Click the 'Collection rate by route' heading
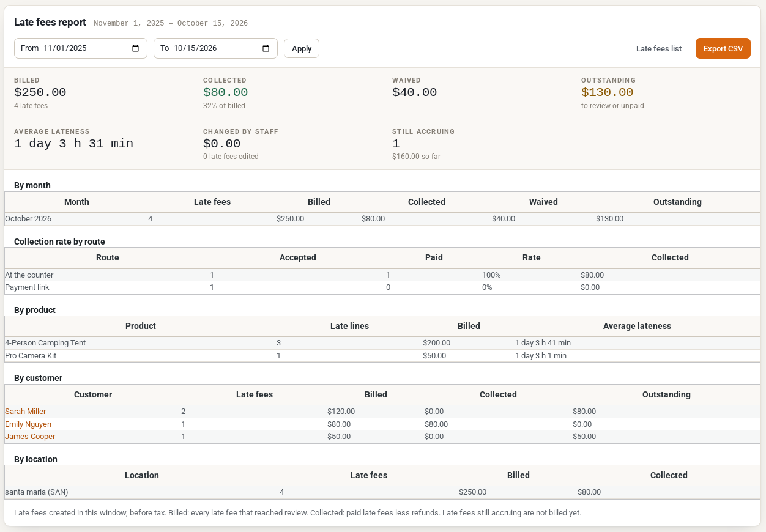Screen dimensions: 766x532 (x=59, y=242)
